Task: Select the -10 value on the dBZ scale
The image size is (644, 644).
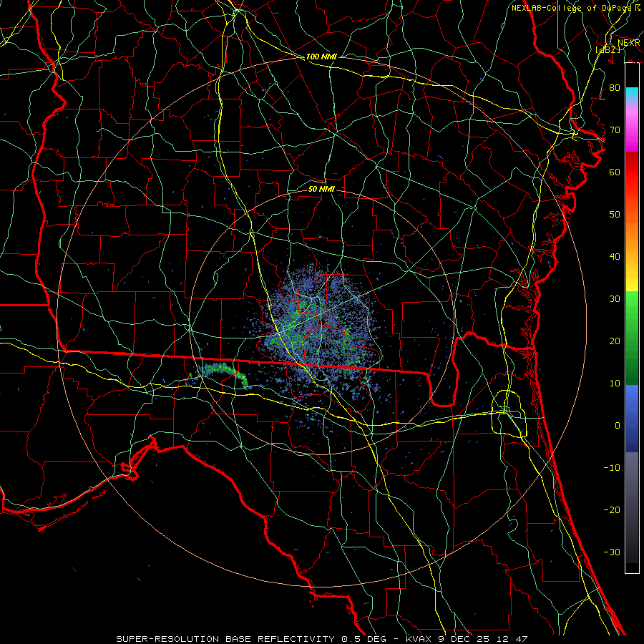Action: (x=612, y=467)
